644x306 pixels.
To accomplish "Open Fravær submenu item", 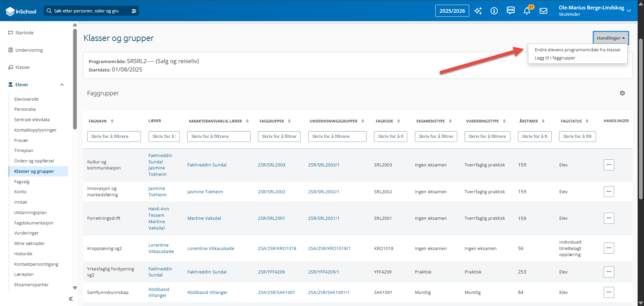I will tap(21, 140).
